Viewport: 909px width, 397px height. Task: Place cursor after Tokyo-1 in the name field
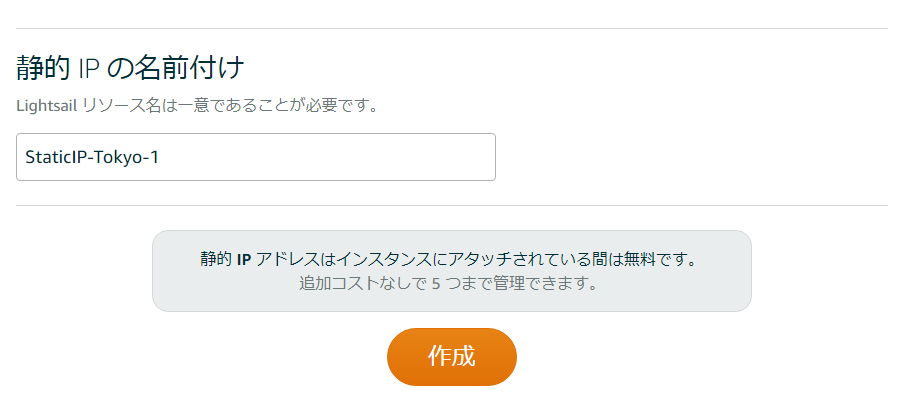click(160, 157)
